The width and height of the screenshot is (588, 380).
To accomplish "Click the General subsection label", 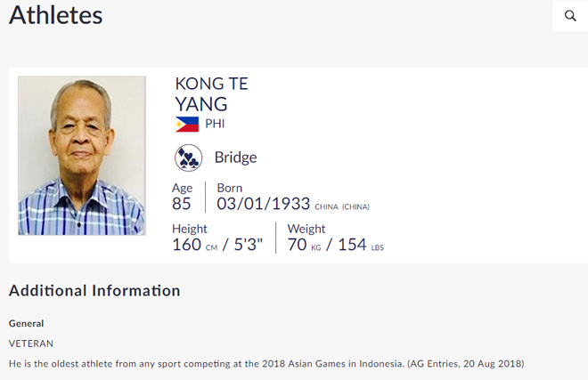I will click(26, 323).
